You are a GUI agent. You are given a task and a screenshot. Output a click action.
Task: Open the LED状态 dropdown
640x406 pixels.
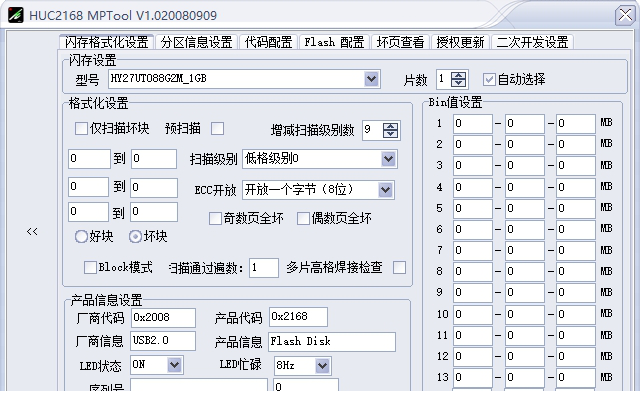point(175,365)
